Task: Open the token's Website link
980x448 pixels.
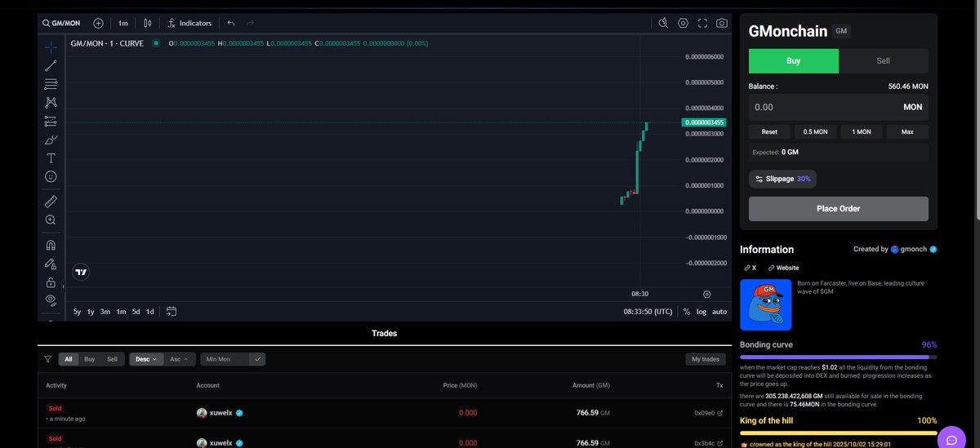Action: point(783,268)
